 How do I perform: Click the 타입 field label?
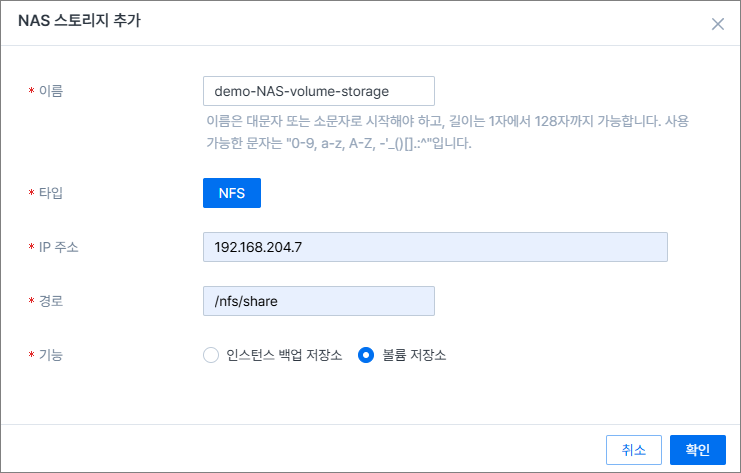coord(50,192)
